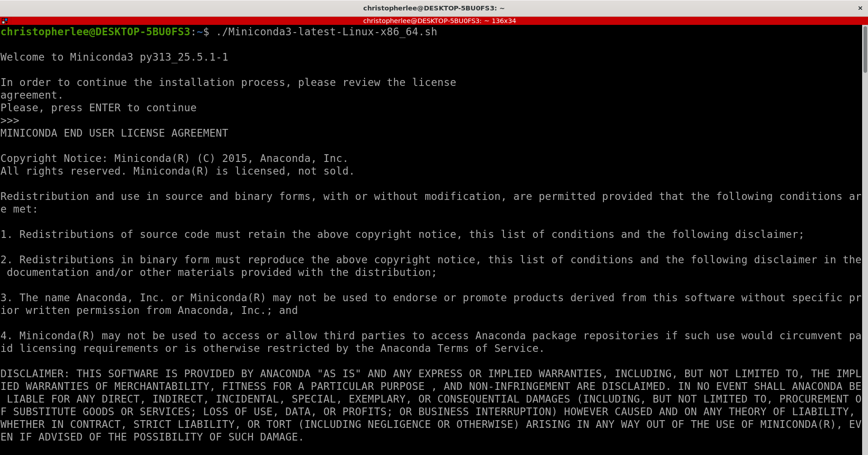Viewport: 868px width, 455px height.
Task: Click 'IED WARRANTIES OF MERCHANTABILITY' line
Action: tap(431, 386)
